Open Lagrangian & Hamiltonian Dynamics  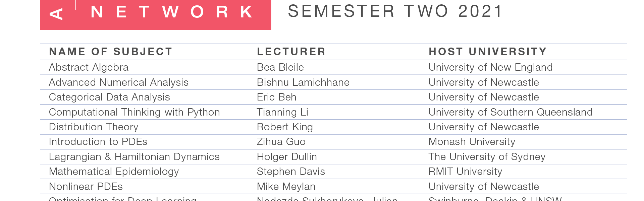pos(134,157)
